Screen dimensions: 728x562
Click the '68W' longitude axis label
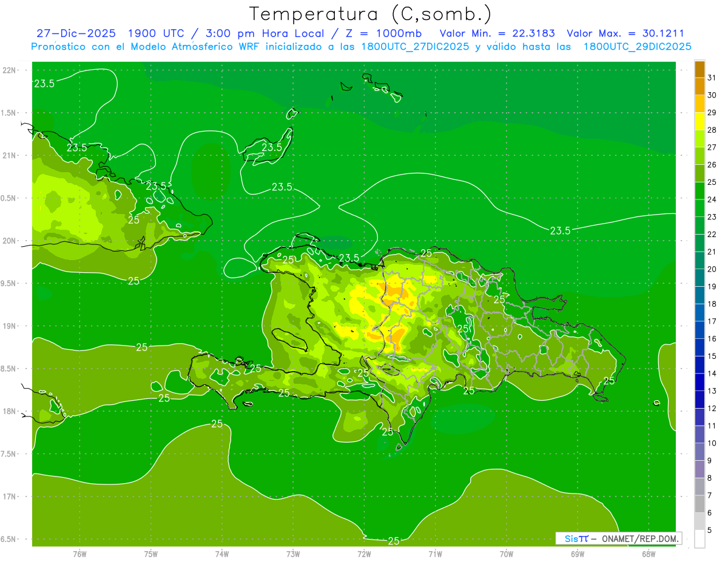648,554
